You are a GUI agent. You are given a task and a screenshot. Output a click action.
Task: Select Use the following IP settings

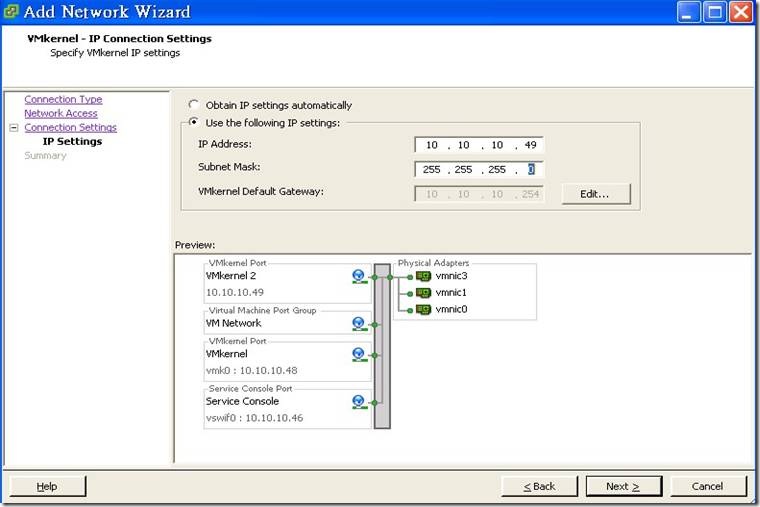pos(194,122)
